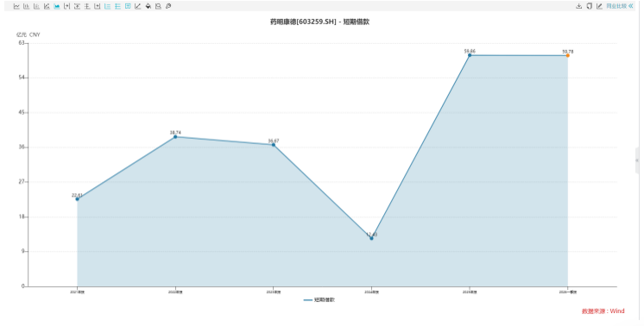Toggle the blue list-lines icon
The image size is (644, 326).
pyautogui.click(x=108, y=6)
